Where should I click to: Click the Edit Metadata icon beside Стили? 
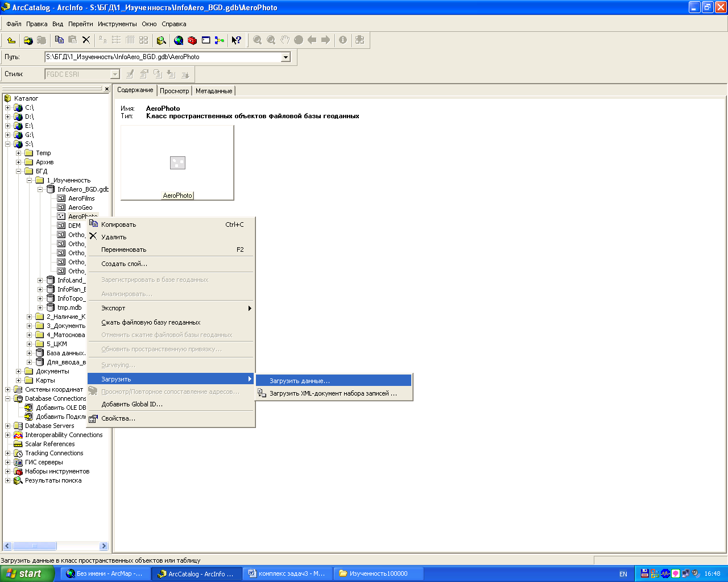130,74
